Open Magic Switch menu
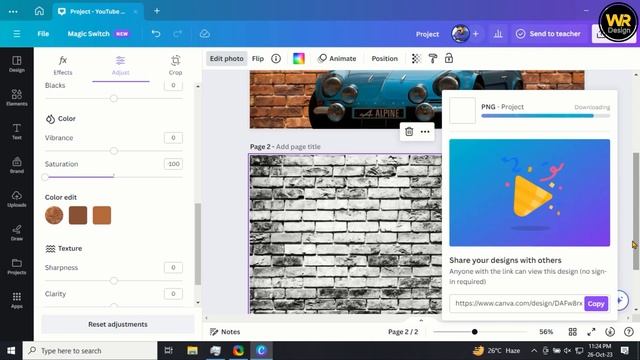This screenshot has width=640, height=360. [x=98, y=34]
